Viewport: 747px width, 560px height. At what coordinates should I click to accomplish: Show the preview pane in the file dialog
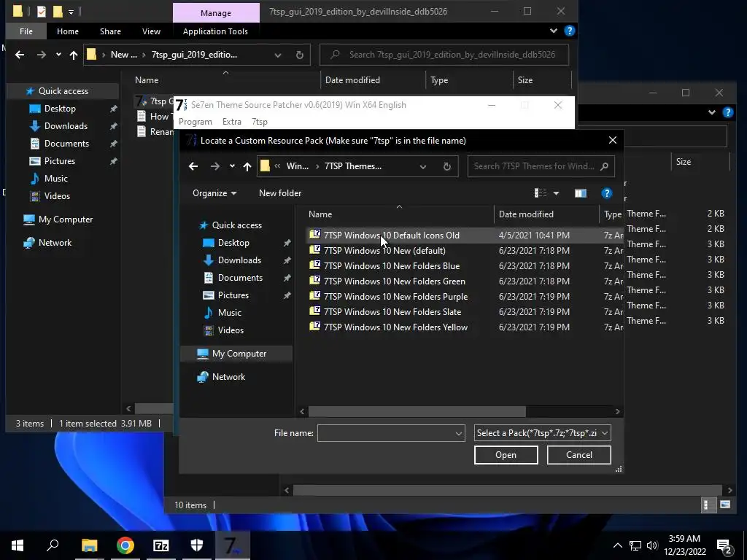[x=580, y=192]
